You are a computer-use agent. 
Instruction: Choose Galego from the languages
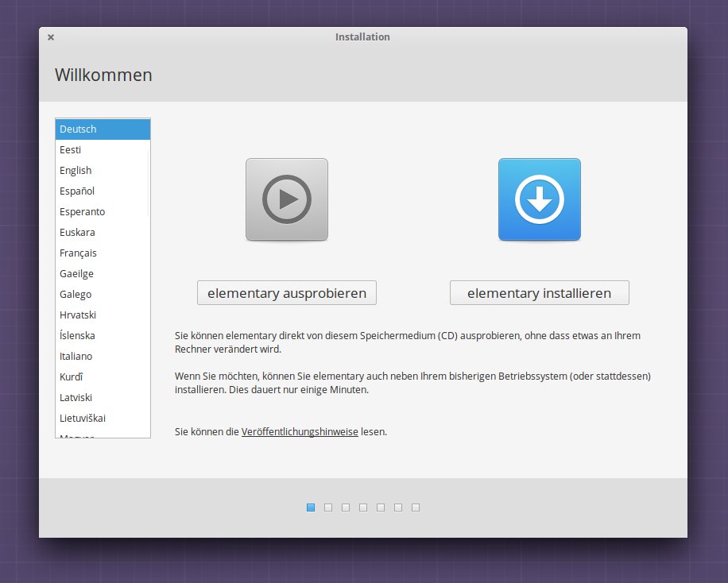pyautogui.click(x=103, y=295)
